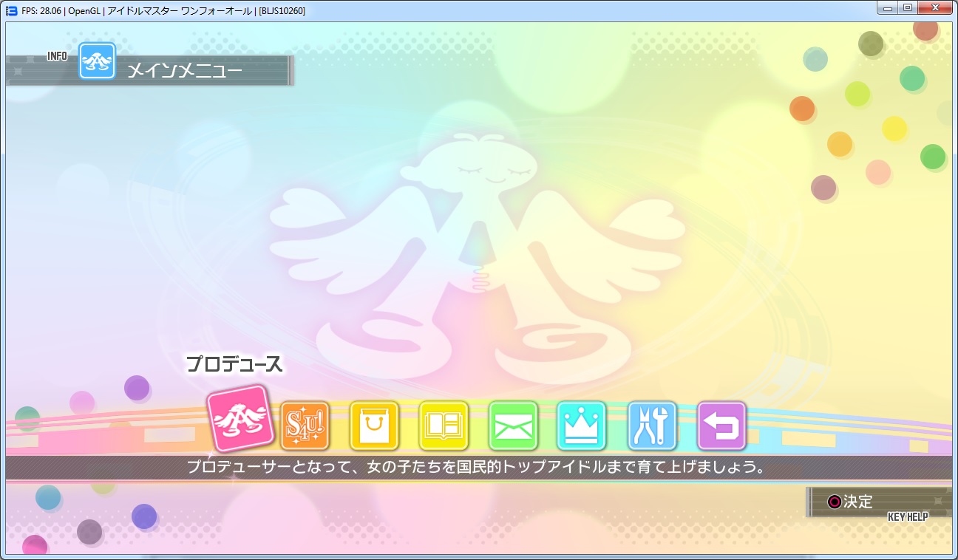Image resolution: width=958 pixels, height=560 pixels.
Task: Close the emulator window
Action: (x=934, y=7)
